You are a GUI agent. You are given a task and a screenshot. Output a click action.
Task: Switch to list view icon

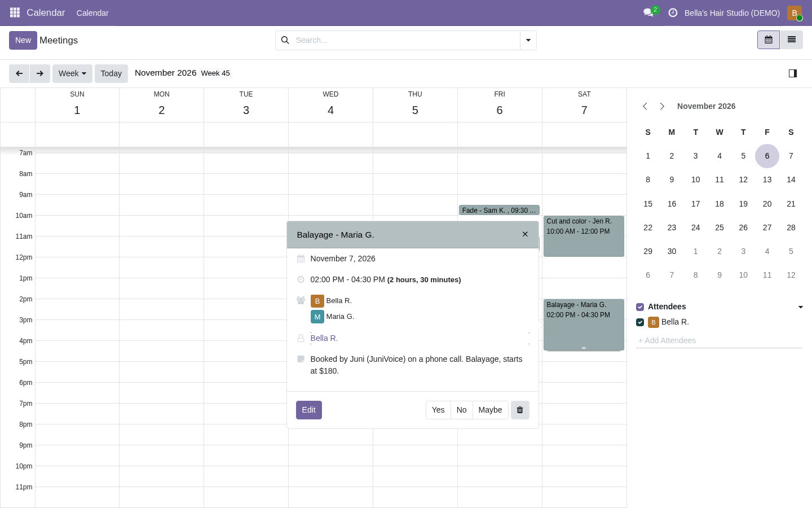(x=792, y=40)
